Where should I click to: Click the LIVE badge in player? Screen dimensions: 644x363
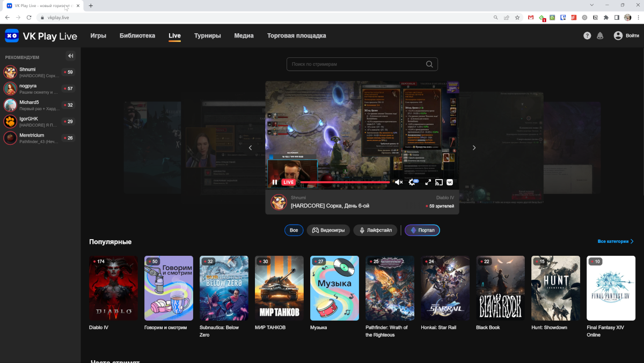coord(289,182)
